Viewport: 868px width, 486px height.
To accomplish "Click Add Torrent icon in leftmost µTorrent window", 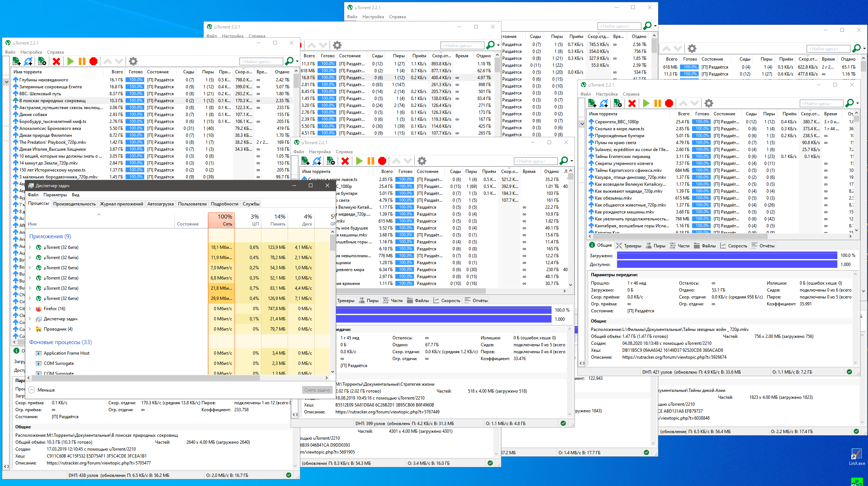I will pos(16,61).
